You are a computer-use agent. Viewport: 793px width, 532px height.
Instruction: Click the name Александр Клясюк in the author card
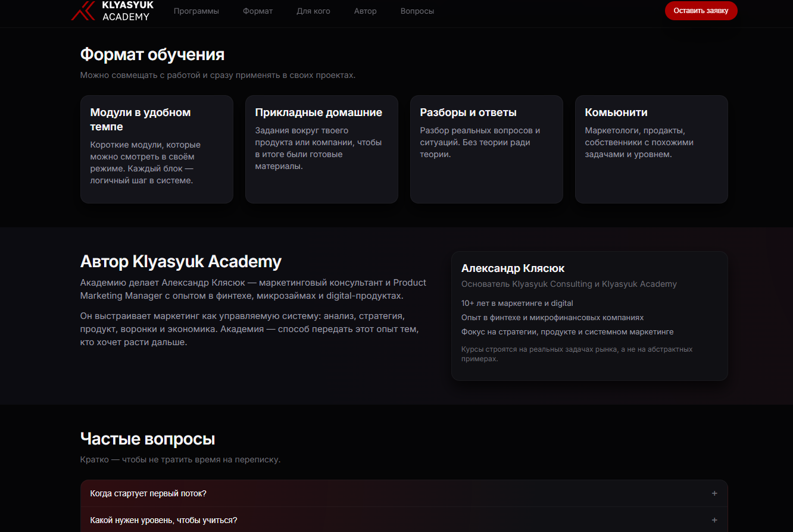(513, 268)
